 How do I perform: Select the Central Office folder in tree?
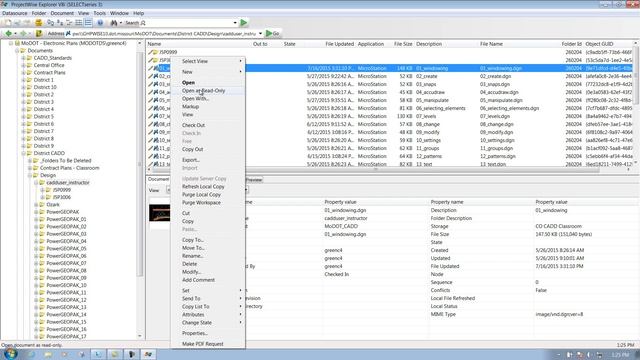[49, 65]
